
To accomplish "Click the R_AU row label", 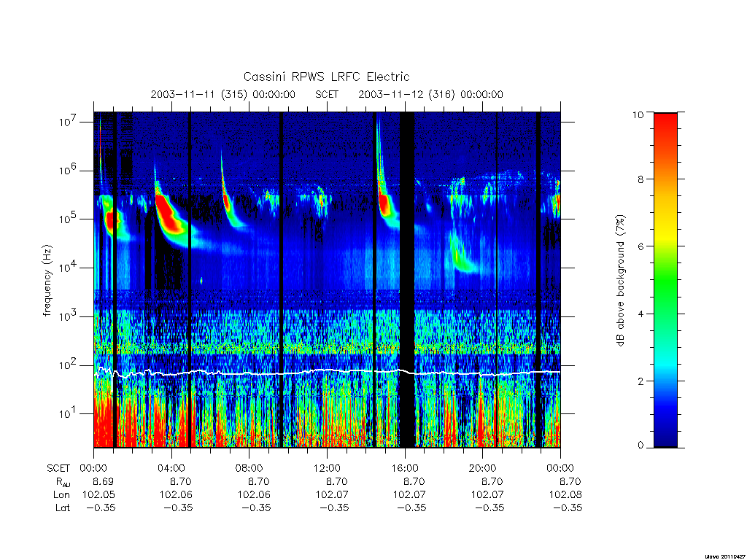I will coord(63,482).
